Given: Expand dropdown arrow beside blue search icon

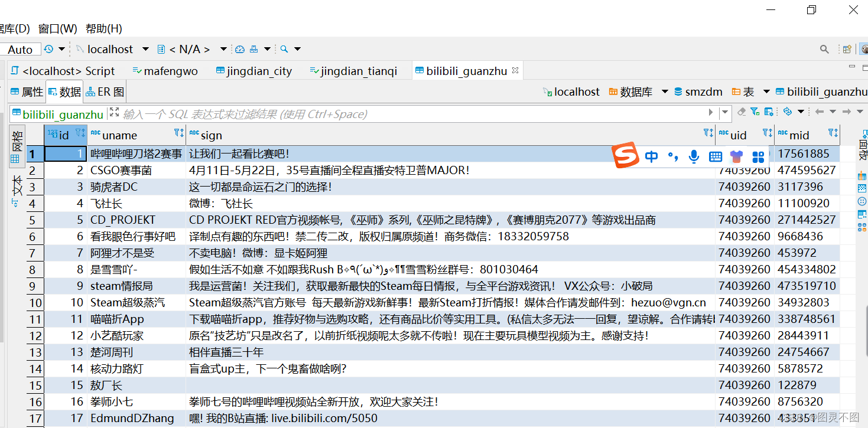Looking at the screenshot, I should coord(297,49).
